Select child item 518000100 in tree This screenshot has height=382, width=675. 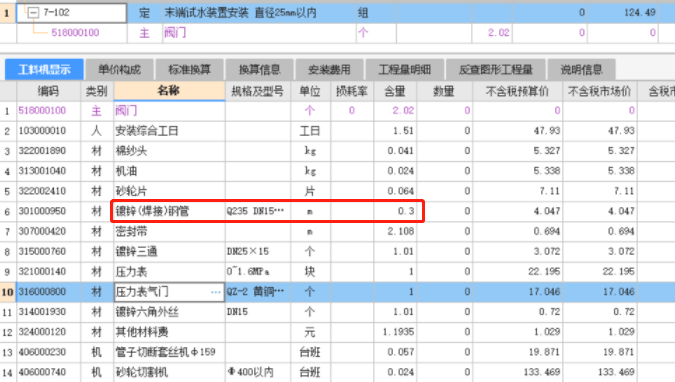tap(75, 33)
